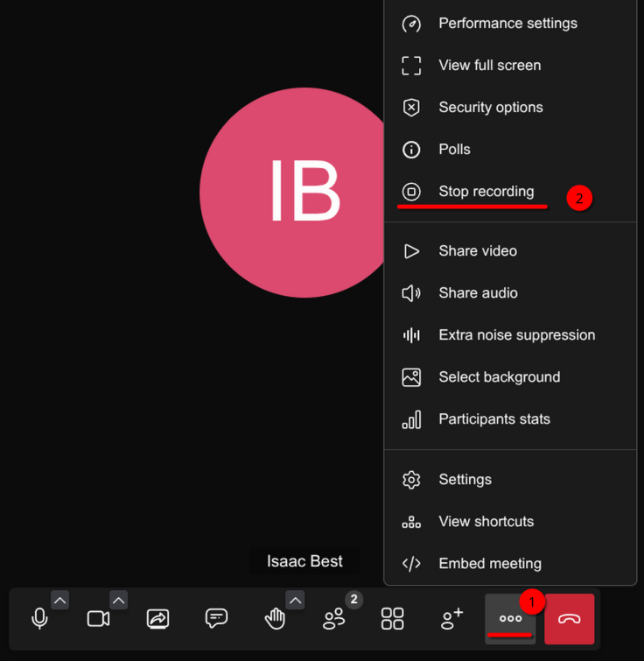Start screen sharing from toolbar
644x661 pixels.
157,618
